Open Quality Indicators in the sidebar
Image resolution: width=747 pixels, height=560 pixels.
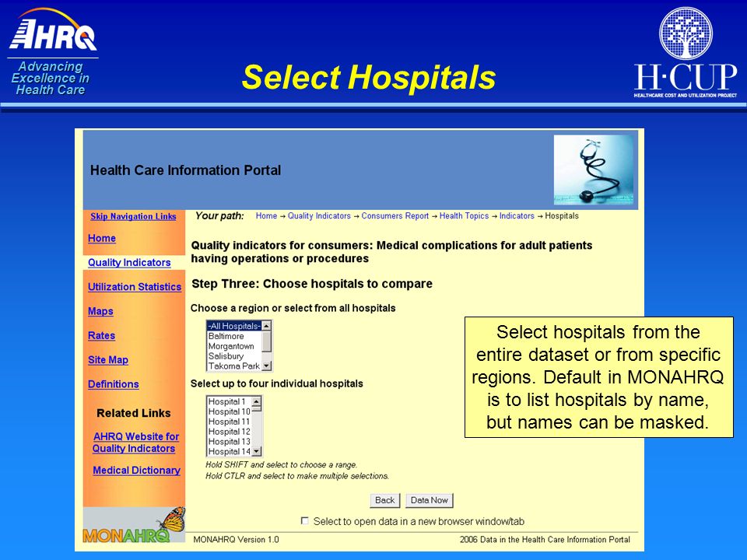coord(129,262)
